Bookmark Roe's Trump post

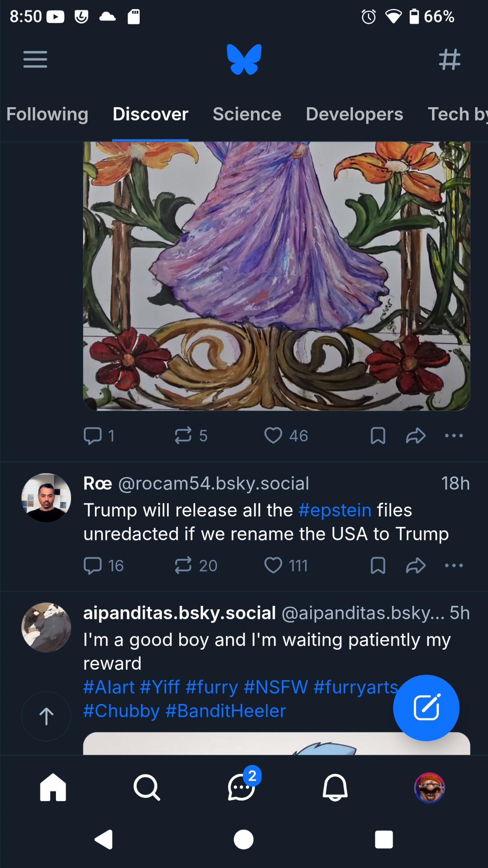coord(378,566)
